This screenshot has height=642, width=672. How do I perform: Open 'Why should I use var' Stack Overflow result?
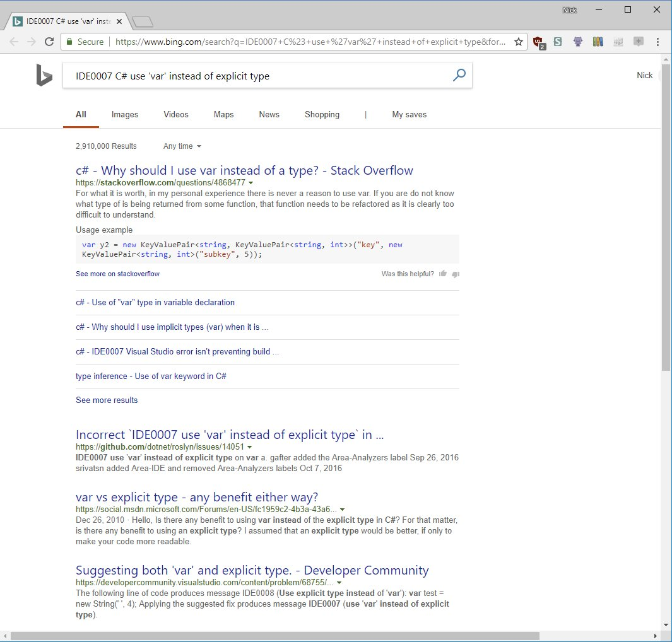[244, 170]
